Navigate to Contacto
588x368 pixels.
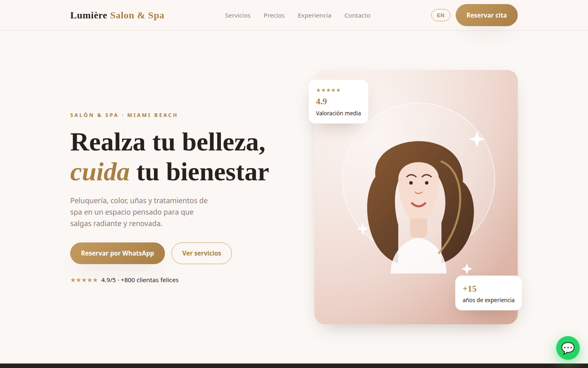click(x=357, y=15)
